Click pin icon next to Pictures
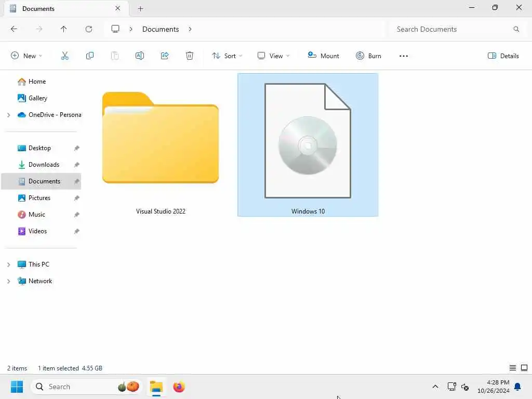The image size is (532, 399). (x=77, y=198)
